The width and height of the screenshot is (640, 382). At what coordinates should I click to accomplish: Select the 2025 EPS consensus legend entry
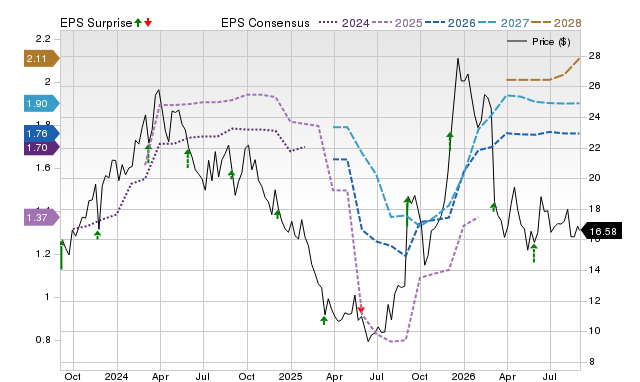pos(397,23)
